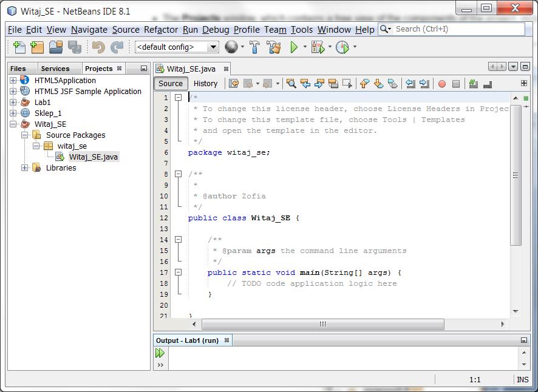The width and height of the screenshot is (538, 392).
Task: Click the New File toolbar icon
Action: pyautogui.click(x=19, y=47)
